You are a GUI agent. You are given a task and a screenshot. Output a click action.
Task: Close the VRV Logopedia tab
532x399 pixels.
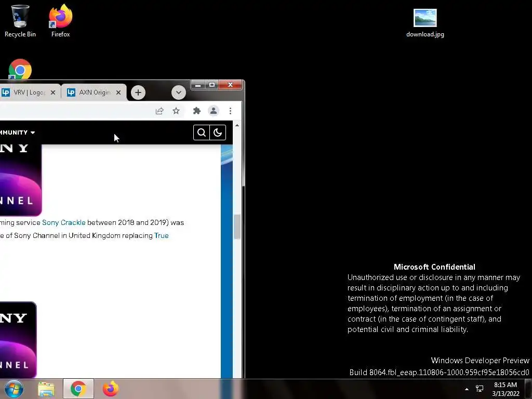click(53, 92)
